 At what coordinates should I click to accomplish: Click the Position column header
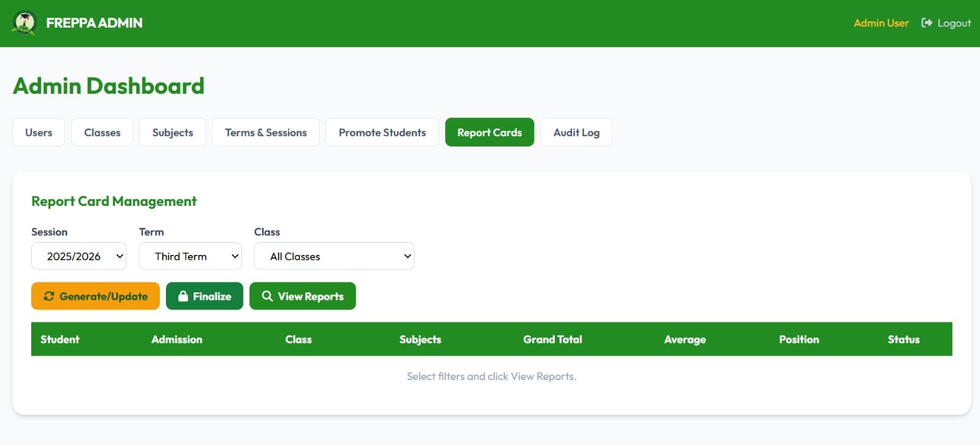coord(799,339)
